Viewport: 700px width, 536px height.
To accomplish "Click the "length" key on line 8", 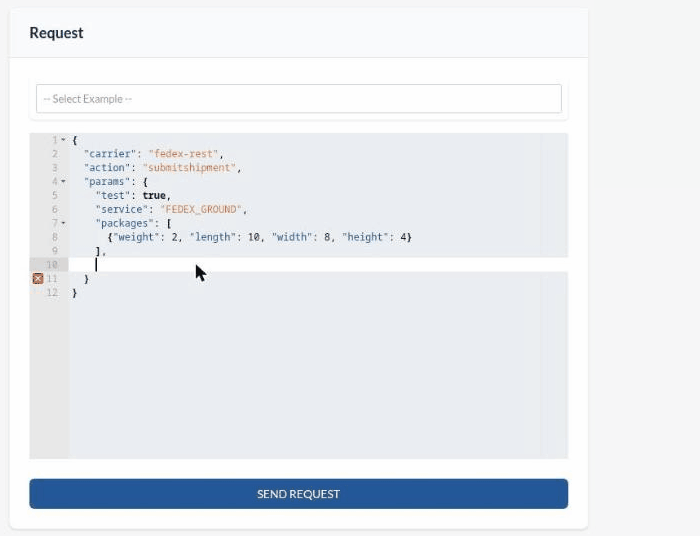I will pyautogui.click(x=212, y=237).
